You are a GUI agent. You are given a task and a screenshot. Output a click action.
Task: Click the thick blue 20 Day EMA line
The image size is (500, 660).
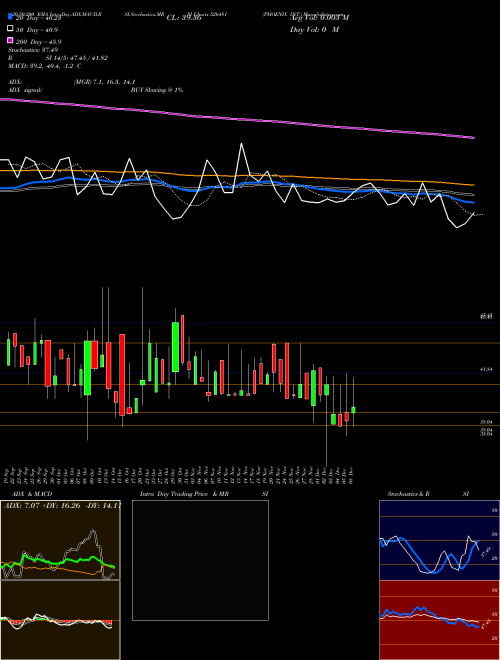pos(236,186)
